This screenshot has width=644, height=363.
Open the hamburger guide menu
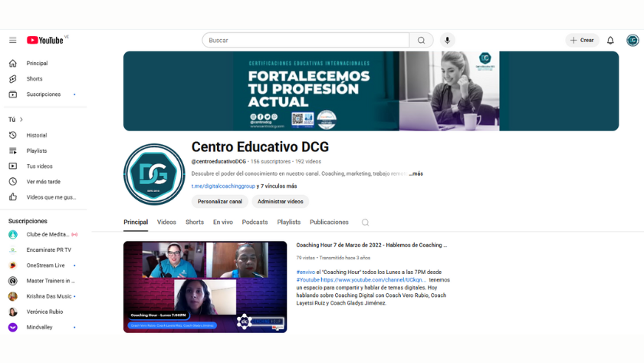click(x=13, y=40)
